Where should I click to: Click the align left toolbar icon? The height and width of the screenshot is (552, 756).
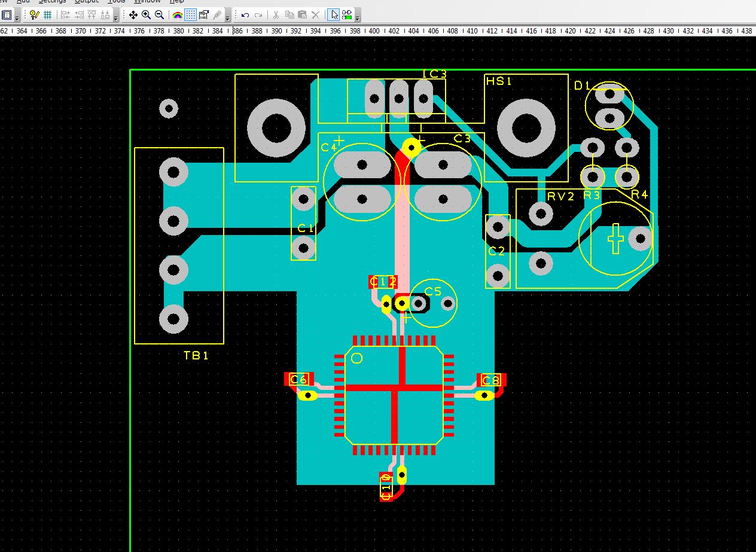[x=65, y=15]
